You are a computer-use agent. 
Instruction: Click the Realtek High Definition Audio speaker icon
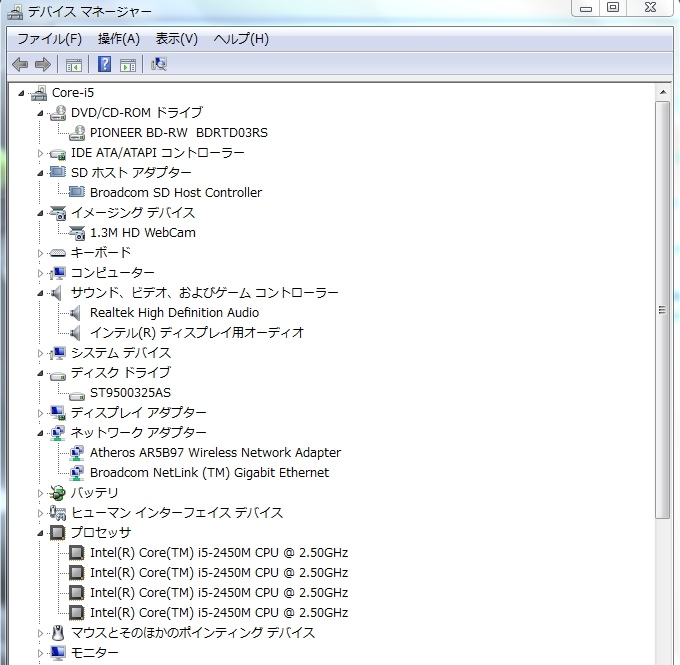click(77, 312)
